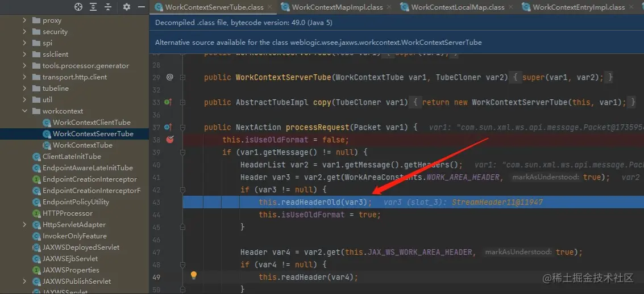This screenshot has height=294, width=644.
Task: Click the Decompiled .class file banner
Action: [x=397, y=23]
